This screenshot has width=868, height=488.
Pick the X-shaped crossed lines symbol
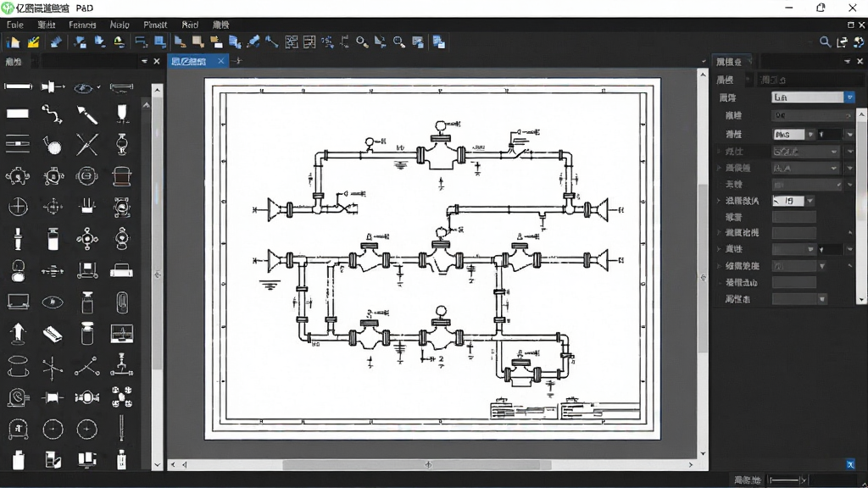[x=87, y=144]
